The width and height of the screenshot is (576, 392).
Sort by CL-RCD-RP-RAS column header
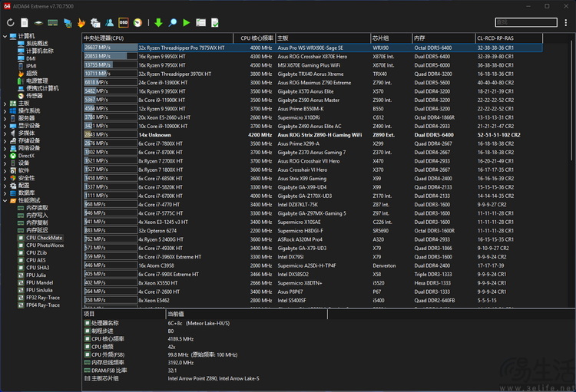click(509, 38)
